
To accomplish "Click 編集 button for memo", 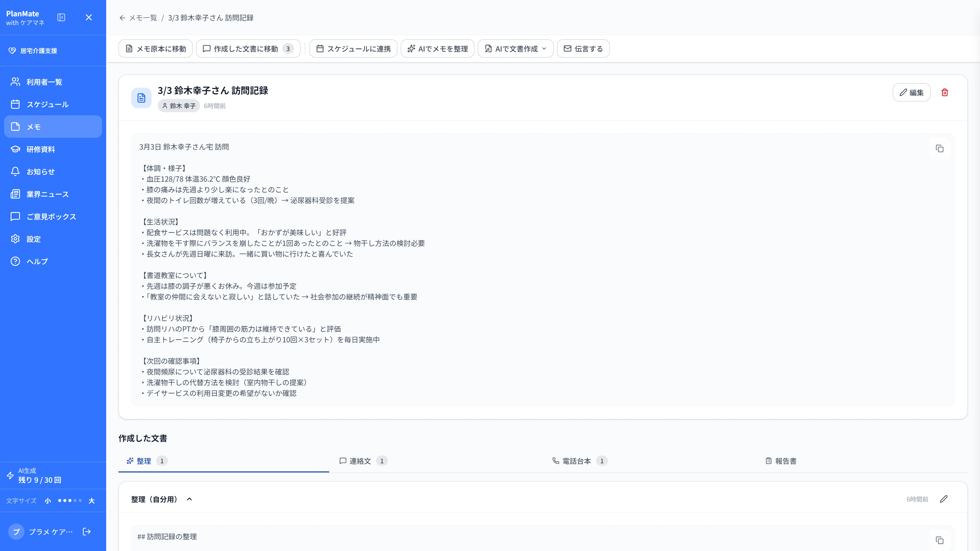I will 911,92.
